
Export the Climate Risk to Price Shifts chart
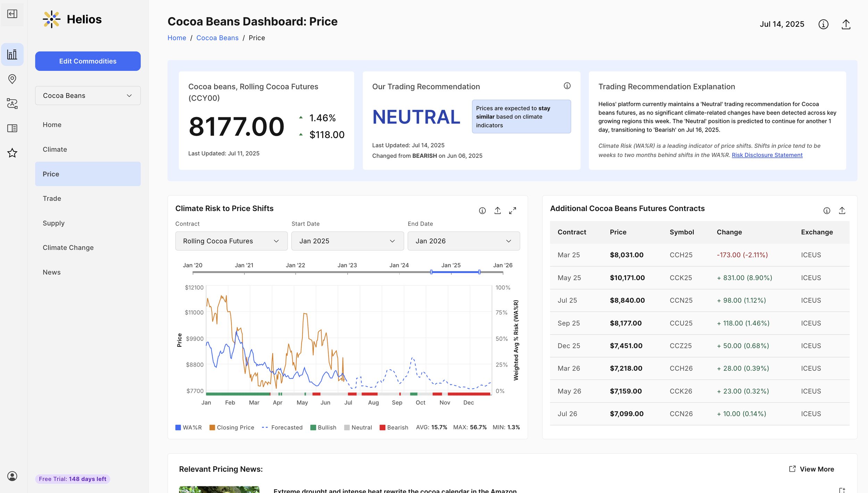click(498, 210)
